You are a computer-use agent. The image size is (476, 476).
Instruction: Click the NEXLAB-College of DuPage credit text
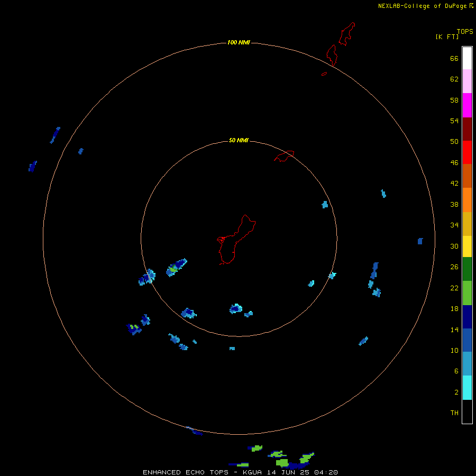(x=422, y=6)
